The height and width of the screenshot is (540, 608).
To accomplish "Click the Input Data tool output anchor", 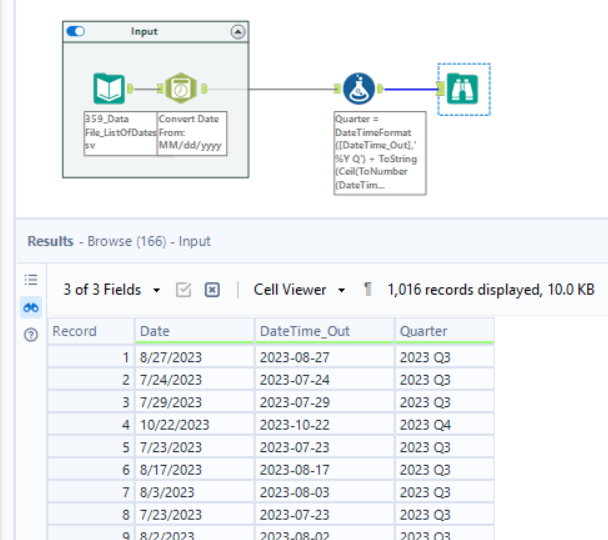I will tap(130, 89).
